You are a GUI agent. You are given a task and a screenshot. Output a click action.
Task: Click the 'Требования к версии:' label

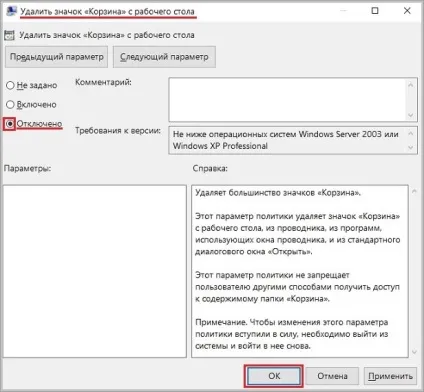coord(118,131)
